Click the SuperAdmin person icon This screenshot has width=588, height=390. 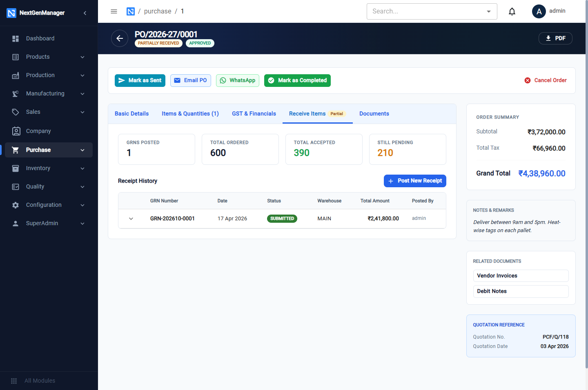16,224
